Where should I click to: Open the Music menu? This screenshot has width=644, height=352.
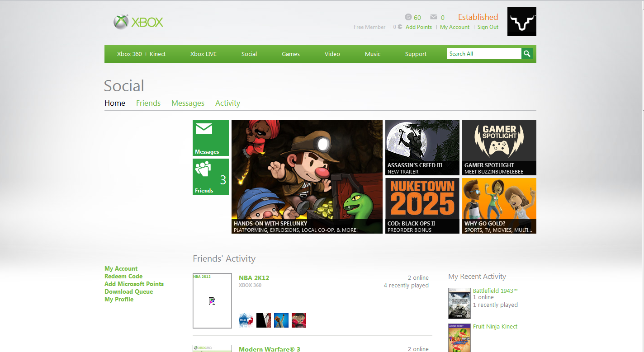click(373, 54)
